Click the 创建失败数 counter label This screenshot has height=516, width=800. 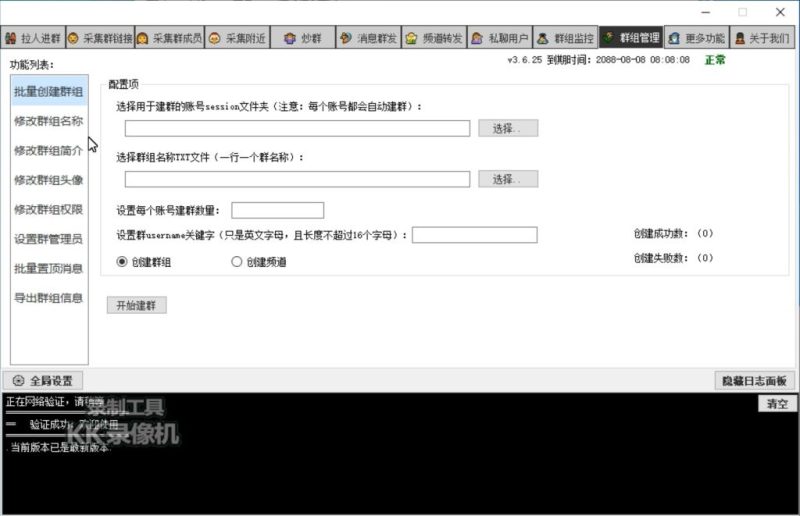coord(673,258)
